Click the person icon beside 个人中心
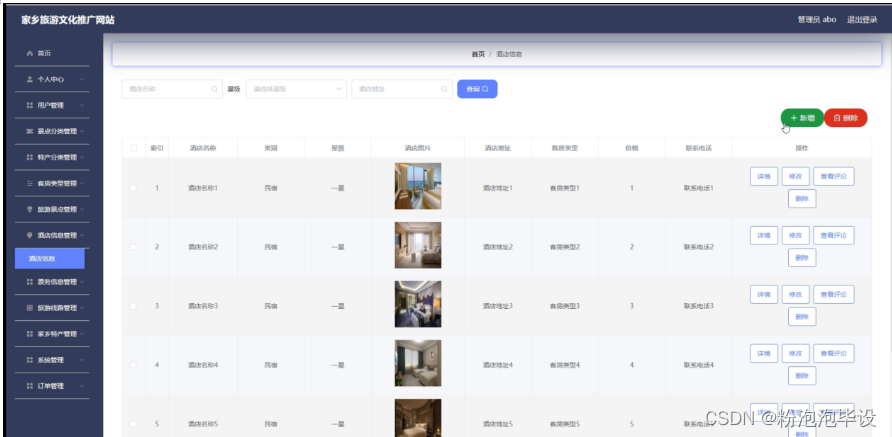Image resolution: width=892 pixels, height=437 pixels. click(30, 79)
